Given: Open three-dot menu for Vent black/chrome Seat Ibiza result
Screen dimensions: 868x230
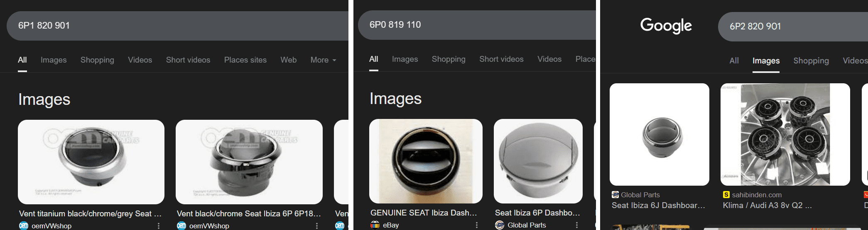Looking at the screenshot, I should tap(316, 226).
